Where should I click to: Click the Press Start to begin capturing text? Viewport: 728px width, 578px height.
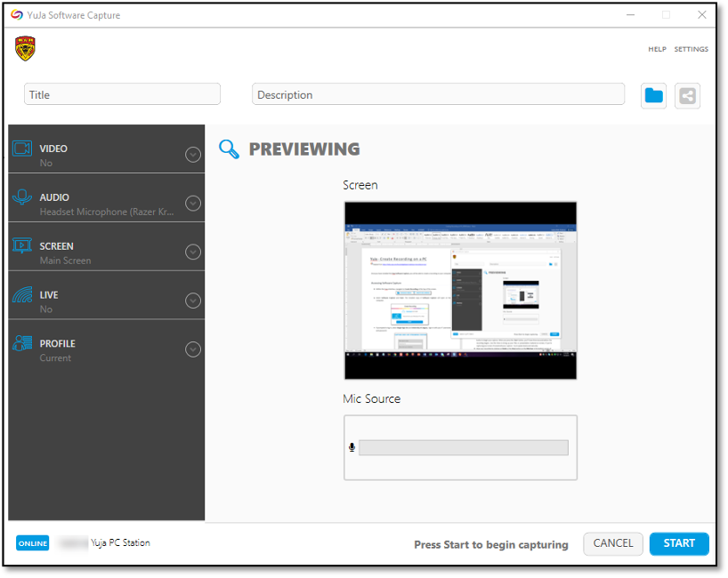coord(491,544)
